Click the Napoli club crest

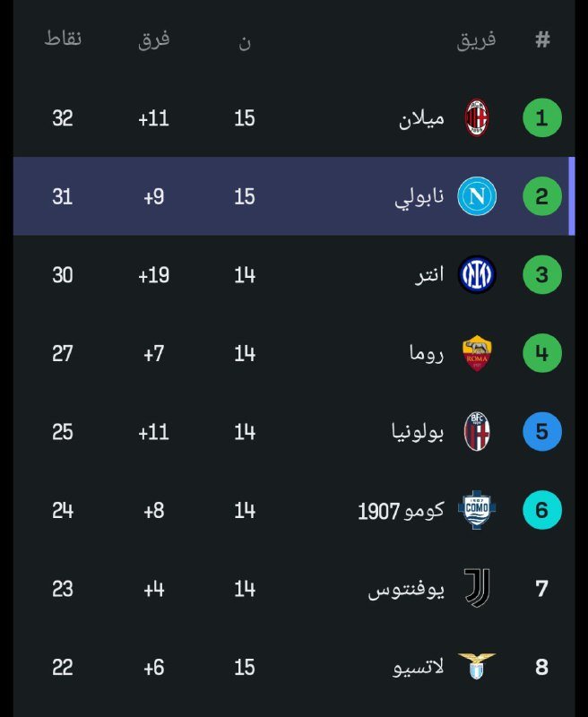tap(477, 196)
